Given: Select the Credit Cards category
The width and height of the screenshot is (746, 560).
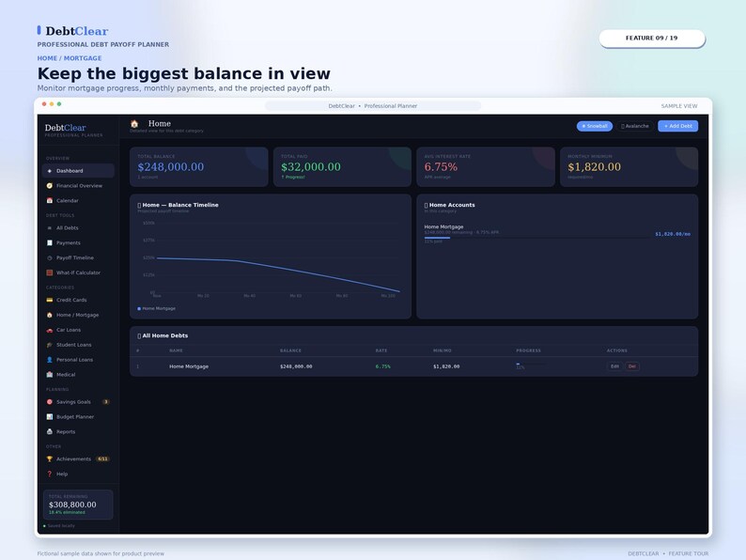Looking at the screenshot, I should 78,300.
